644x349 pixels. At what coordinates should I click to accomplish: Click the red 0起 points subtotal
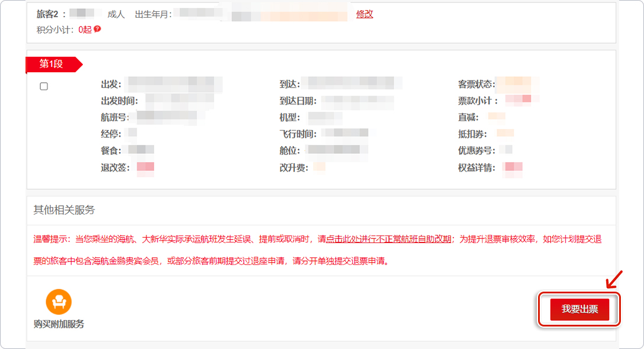pos(85,29)
